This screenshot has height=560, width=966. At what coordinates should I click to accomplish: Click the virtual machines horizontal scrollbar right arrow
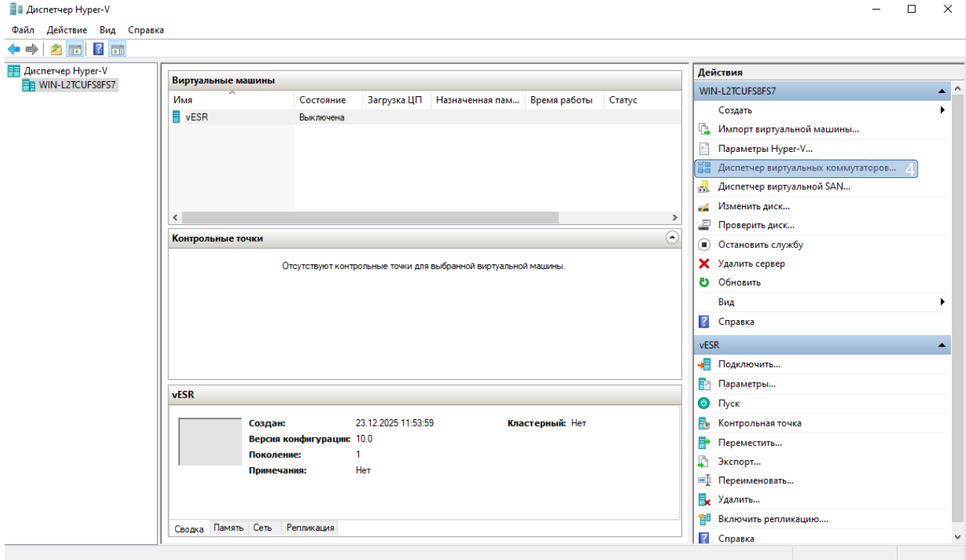tap(675, 217)
